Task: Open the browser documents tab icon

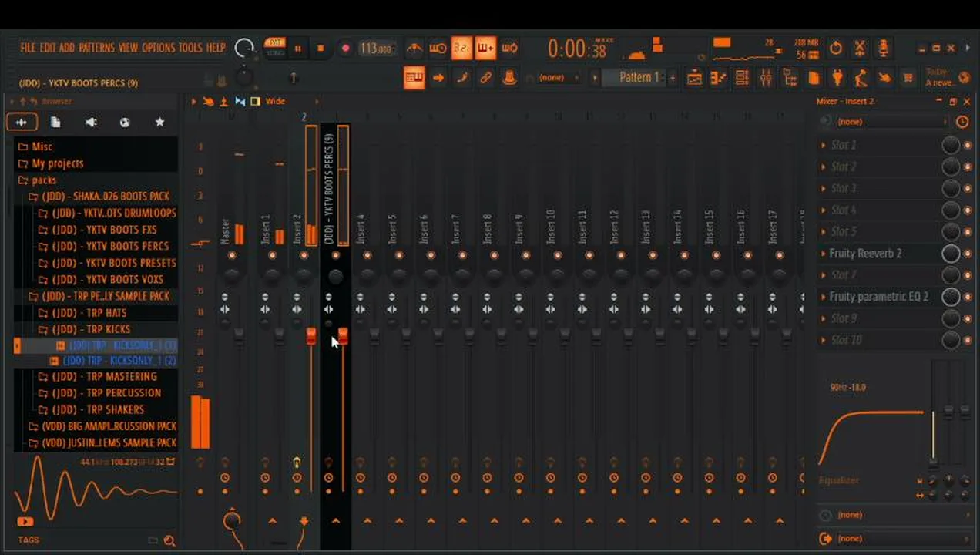Action: [x=55, y=123]
